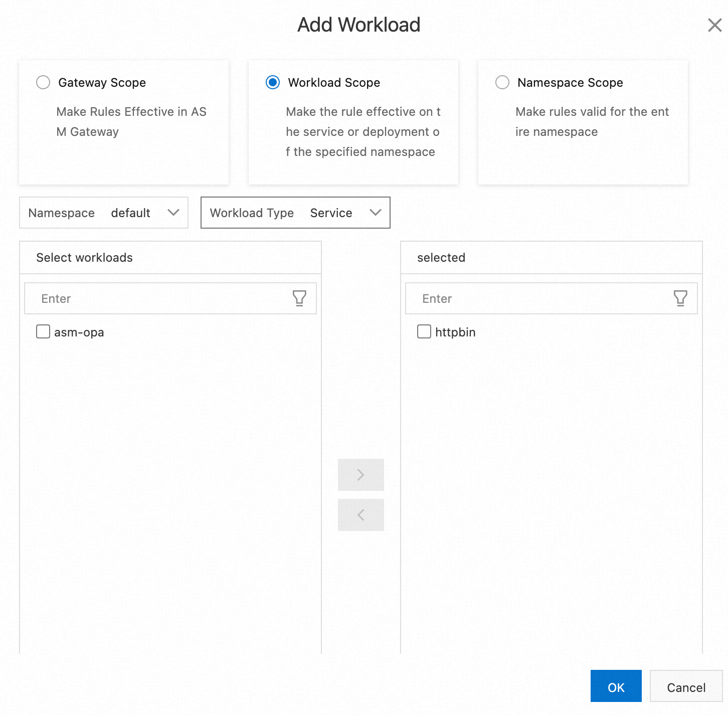The width and height of the screenshot is (728, 715).
Task: Click OK to confirm workload
Action: [616, 686]
